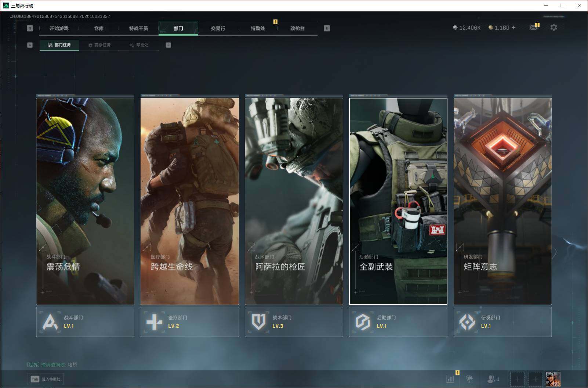
Task: Select the 赛季任务 sub-tab
Action: 99,45
